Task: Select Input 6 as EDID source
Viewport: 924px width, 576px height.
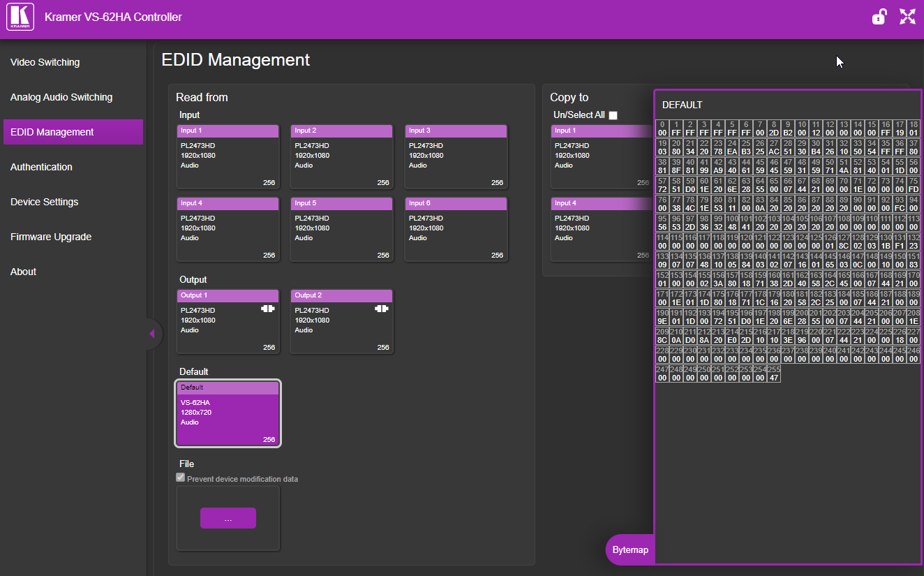Action: pyautogui.click(x=456, y=229)
